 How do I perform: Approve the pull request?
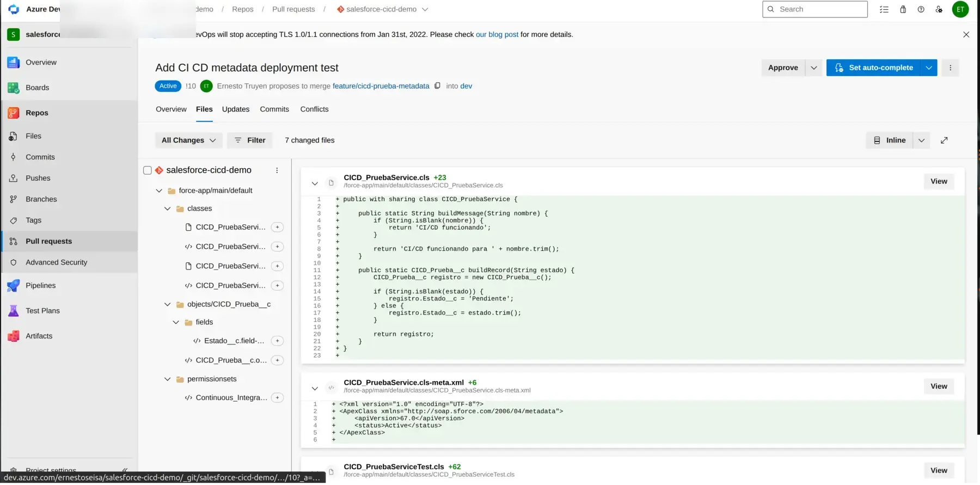pyautogui.click(x=783, y=68)
